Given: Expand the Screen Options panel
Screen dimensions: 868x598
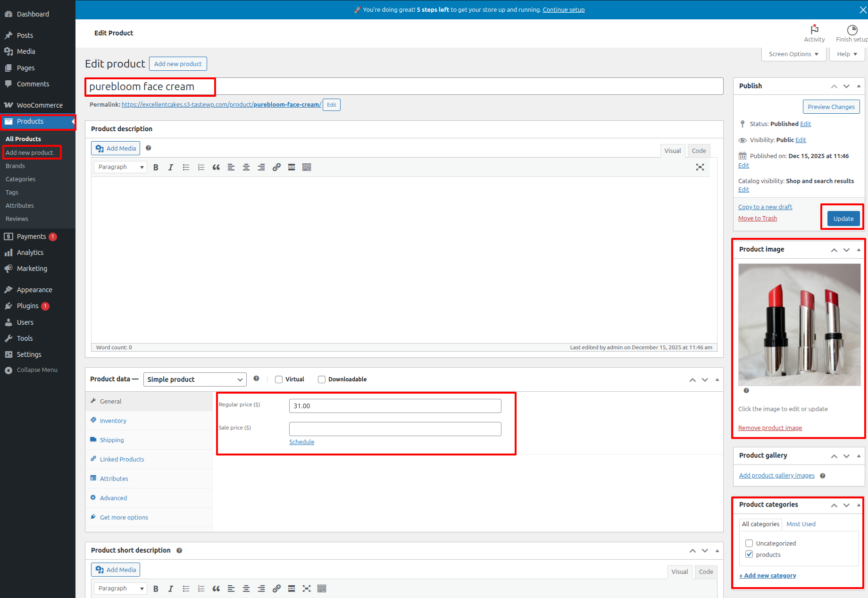Looking at the screenshot, I should pos(793,54).
